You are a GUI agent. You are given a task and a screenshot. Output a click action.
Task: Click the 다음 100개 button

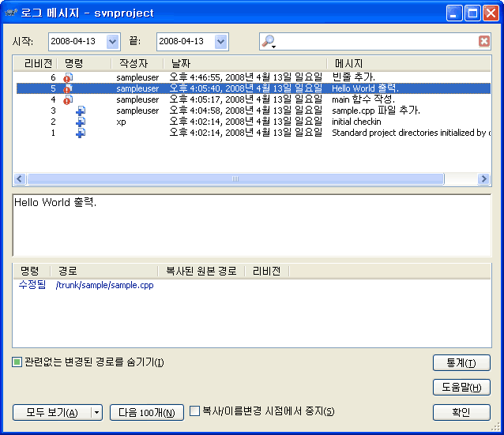(146, 412)
